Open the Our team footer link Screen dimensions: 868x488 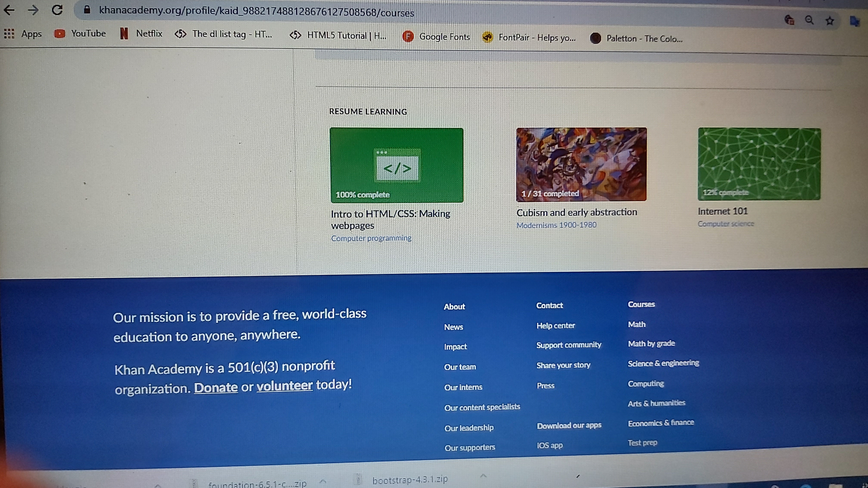(460, 367)
